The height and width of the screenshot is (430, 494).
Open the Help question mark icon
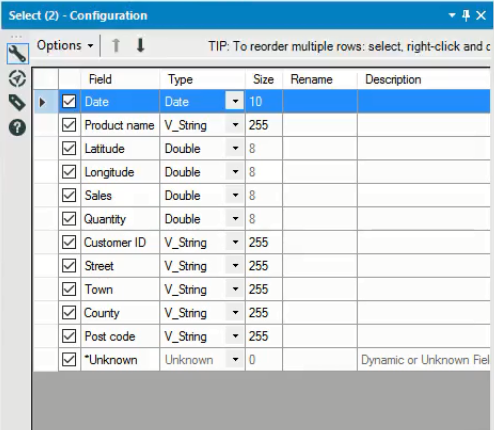point(17,128)
